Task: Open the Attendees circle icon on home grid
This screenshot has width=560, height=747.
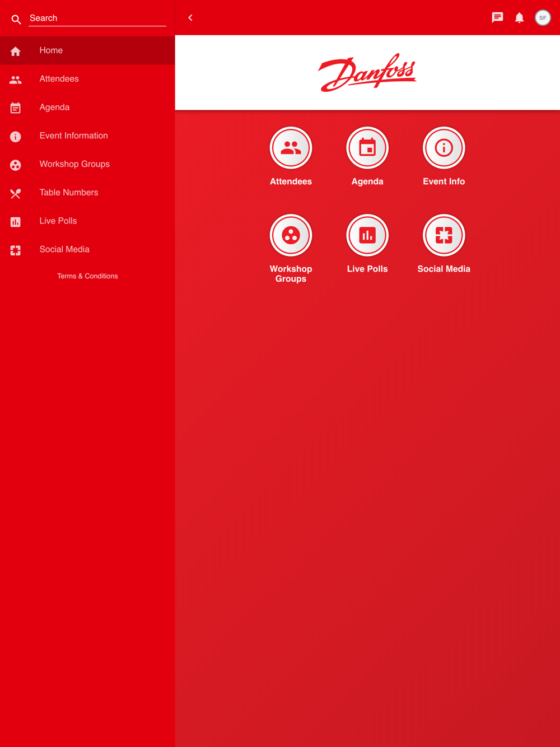Action: [291, 148]
